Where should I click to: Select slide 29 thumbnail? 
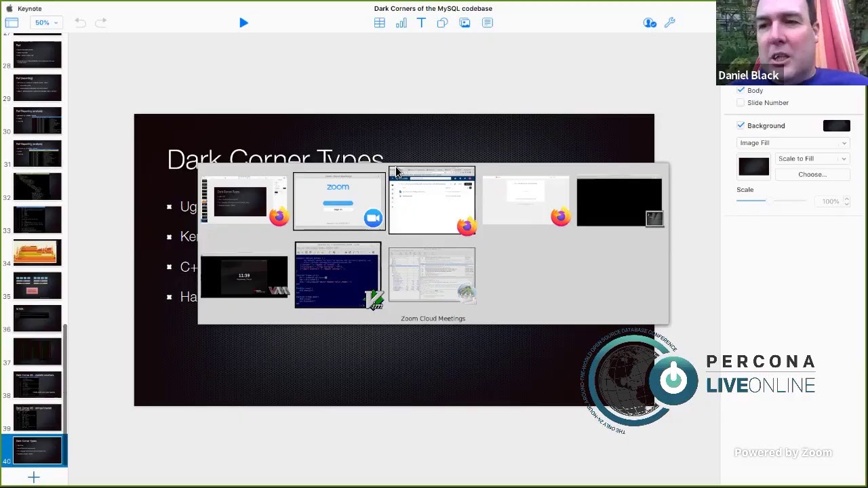click(x=37, y=88)
